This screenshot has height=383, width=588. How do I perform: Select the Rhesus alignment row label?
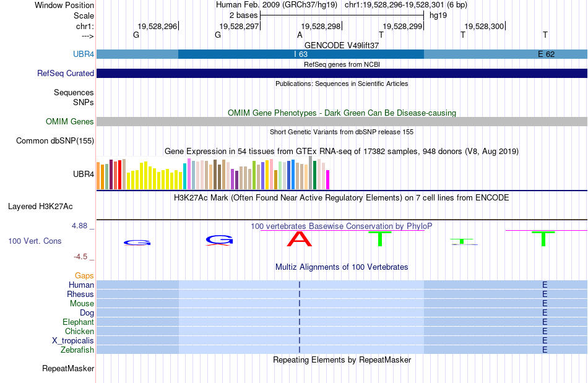tap(80, 294)
